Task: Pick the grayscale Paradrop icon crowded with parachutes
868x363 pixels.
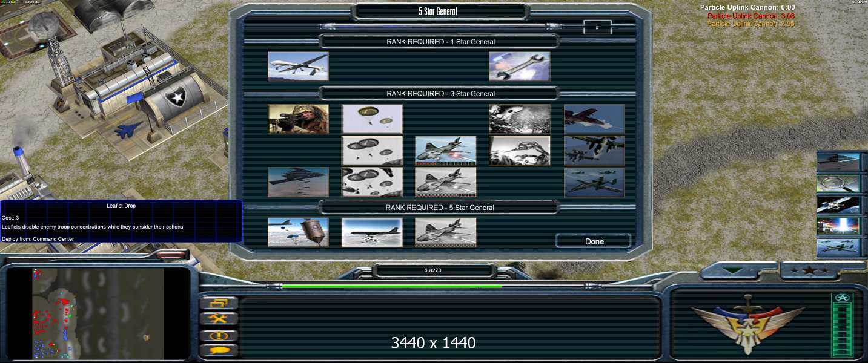Action: coord(372,182)
